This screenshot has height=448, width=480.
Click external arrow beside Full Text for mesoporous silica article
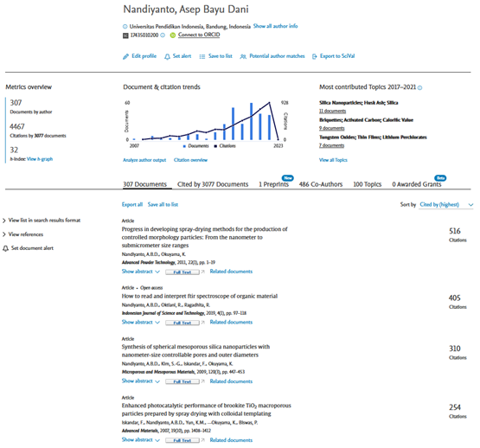[x=202, y=381]
